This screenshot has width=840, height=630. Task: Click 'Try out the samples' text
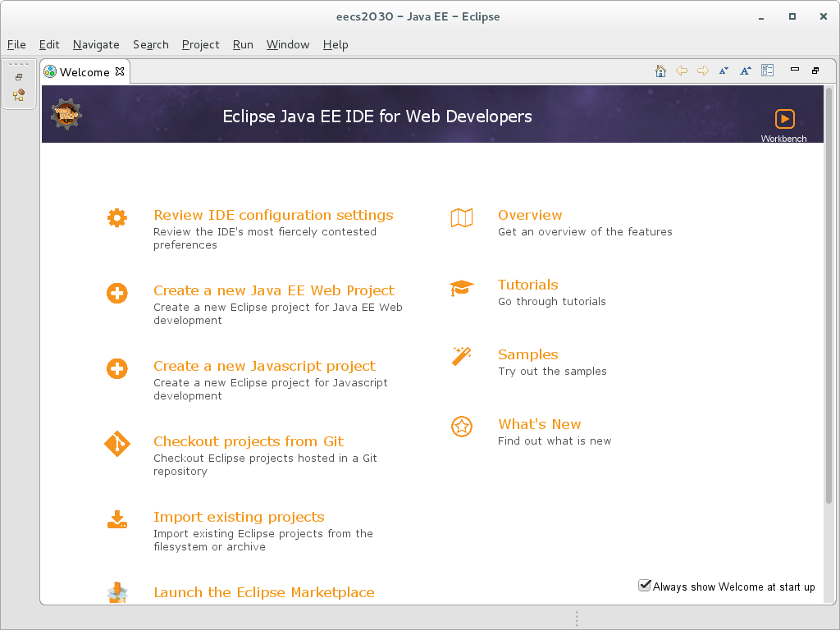pyautogui.click(x=552, y=372)
